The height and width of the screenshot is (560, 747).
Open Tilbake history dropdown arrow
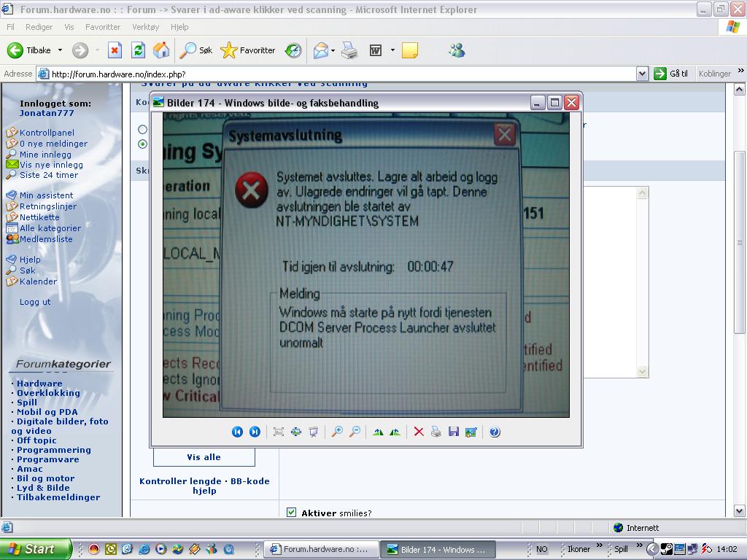(x=60, y=50)
